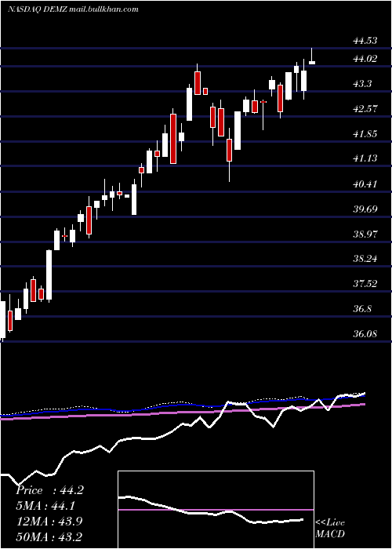392x549 pixels.
Task: Click the 44.02 price axis label
Action: [x=365, y=59]
